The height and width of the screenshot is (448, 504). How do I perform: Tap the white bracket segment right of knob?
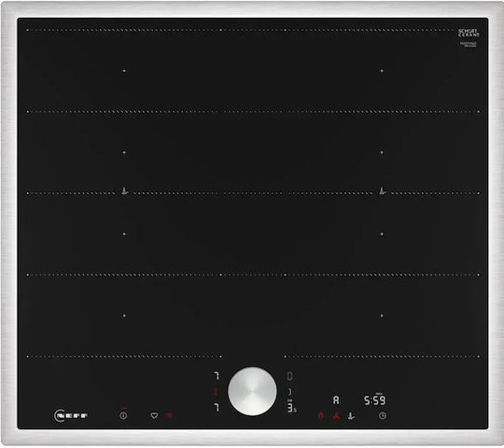pyautogui.click(x=290, y=392)
